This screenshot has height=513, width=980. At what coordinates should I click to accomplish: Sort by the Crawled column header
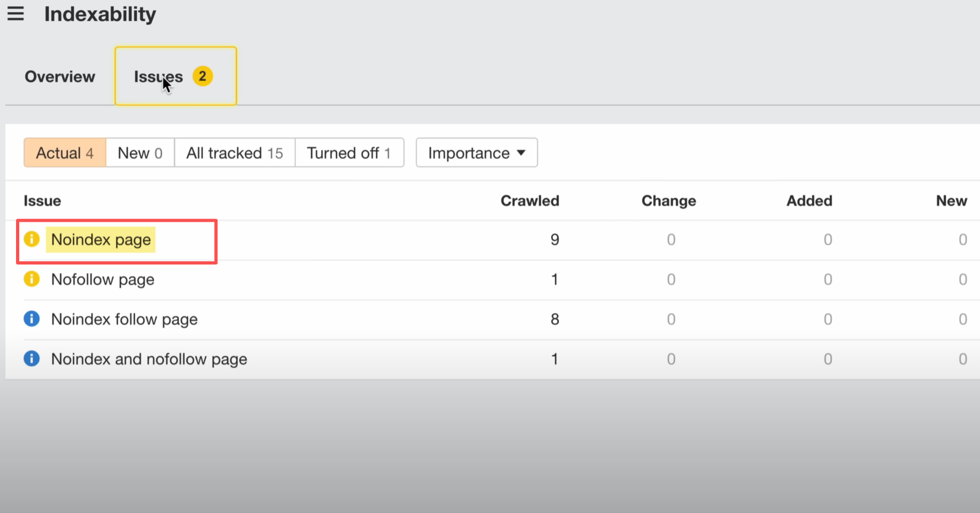pos(529,201)
